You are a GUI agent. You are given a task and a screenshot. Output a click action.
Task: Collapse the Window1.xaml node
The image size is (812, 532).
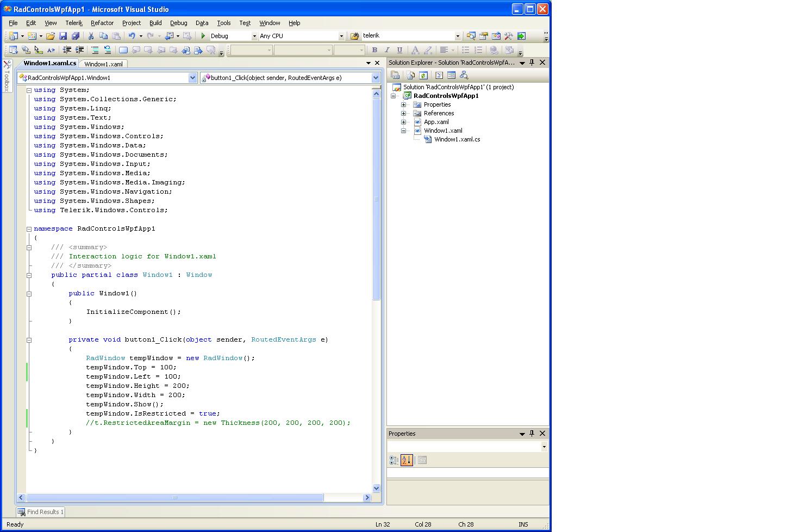click(x=404, y=131)
